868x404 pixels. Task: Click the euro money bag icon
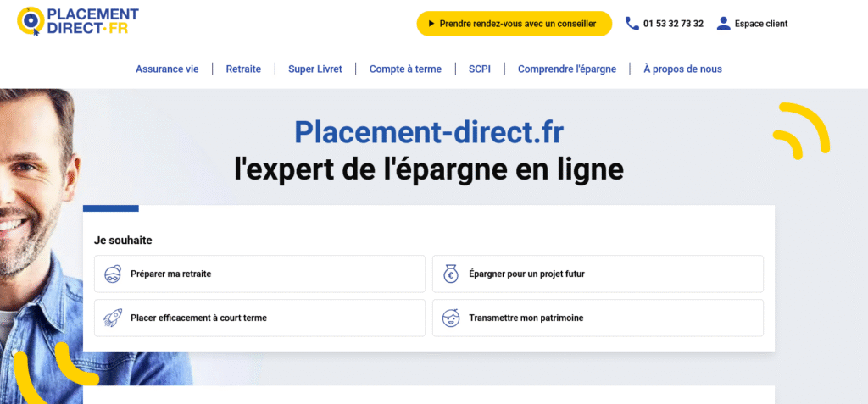pos(451,274)
